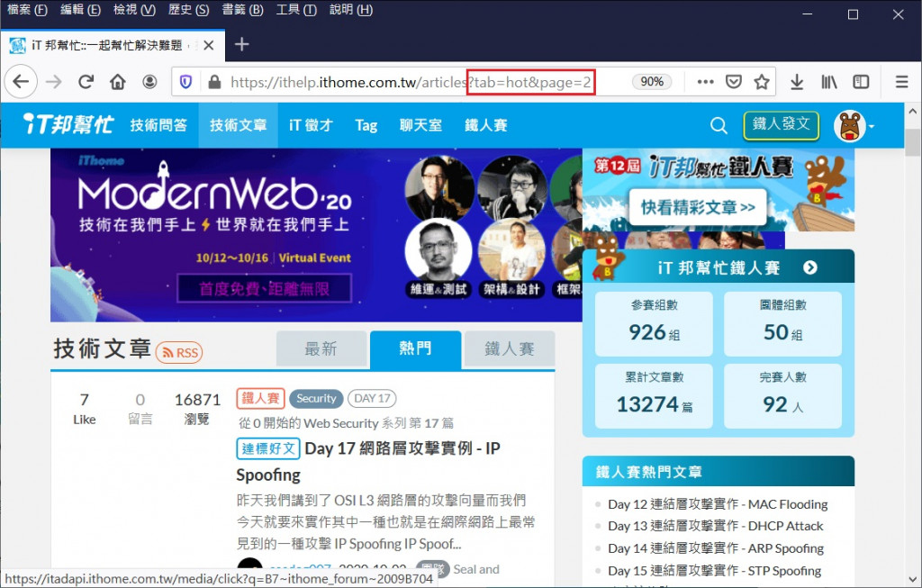The width and height of the screenshot is (922, 588).
Task: Save page to Pocket
Action: (734, 82)
